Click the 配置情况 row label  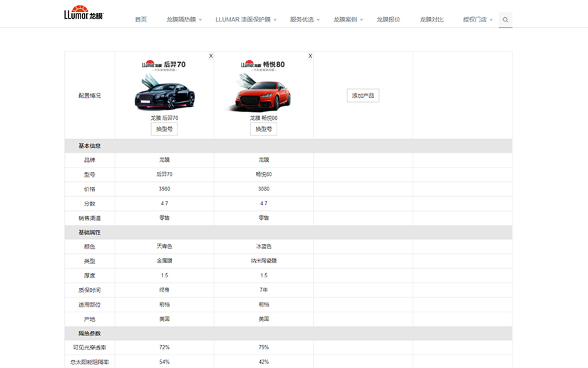tap(89, 96)
